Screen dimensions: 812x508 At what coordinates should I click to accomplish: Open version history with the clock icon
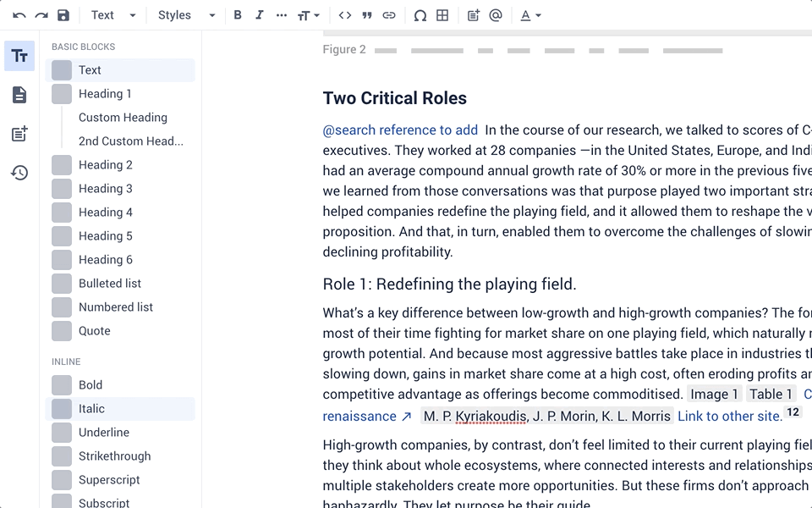click(19, 173)
